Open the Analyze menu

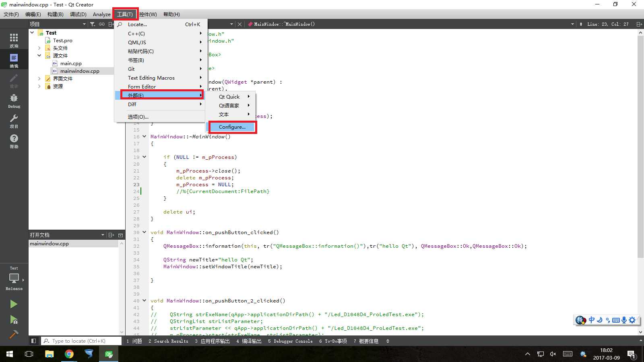tap(101, 14)
